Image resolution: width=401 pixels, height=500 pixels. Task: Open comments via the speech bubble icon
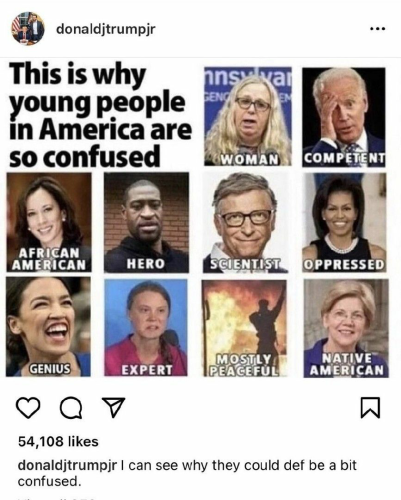(x=71, y=407)
